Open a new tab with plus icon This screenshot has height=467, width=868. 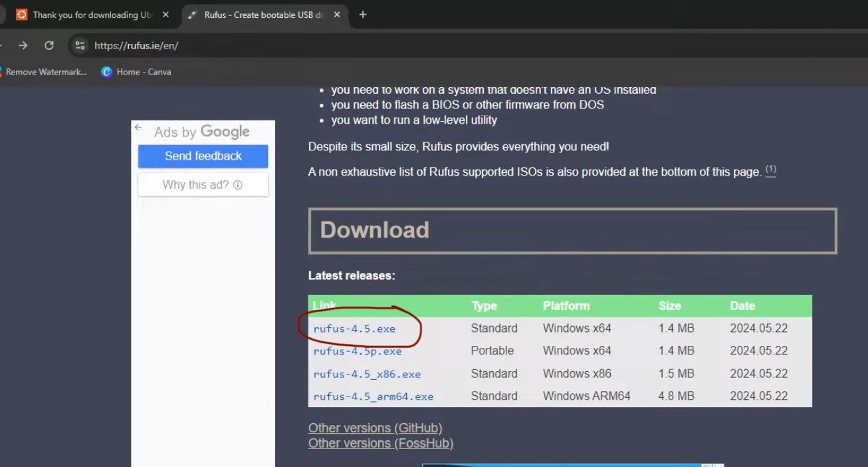tap(362, 15)
